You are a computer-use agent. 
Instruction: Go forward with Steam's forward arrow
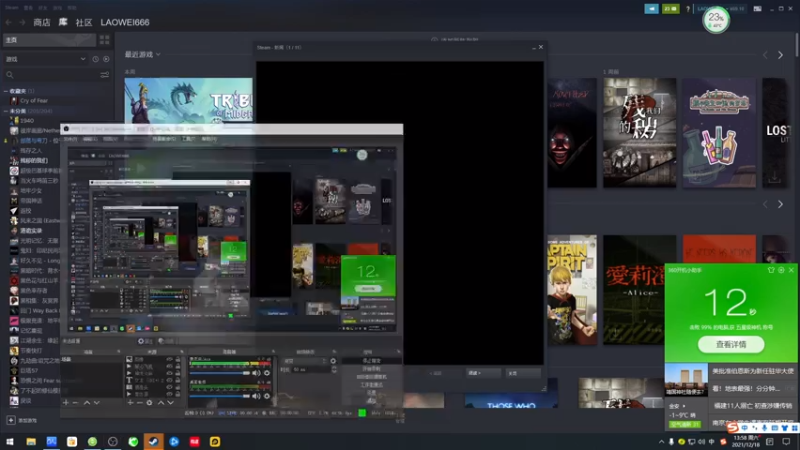tap(22, 22)
